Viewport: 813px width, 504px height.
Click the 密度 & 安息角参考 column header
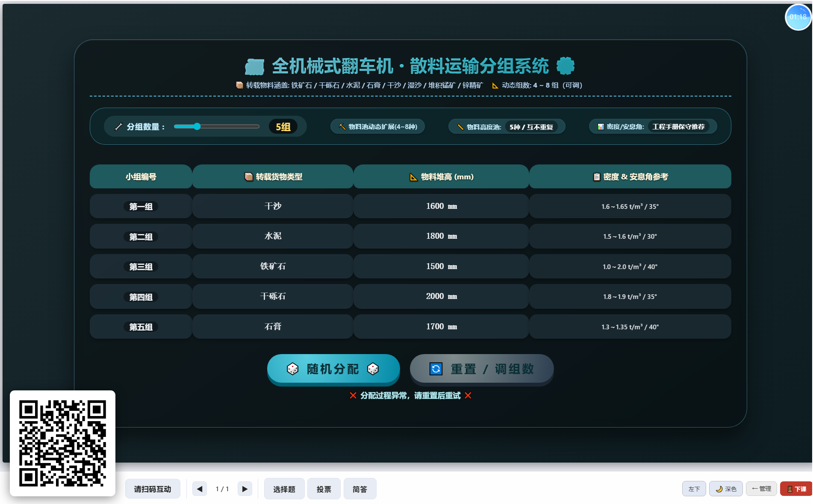(x=630, y=177)
